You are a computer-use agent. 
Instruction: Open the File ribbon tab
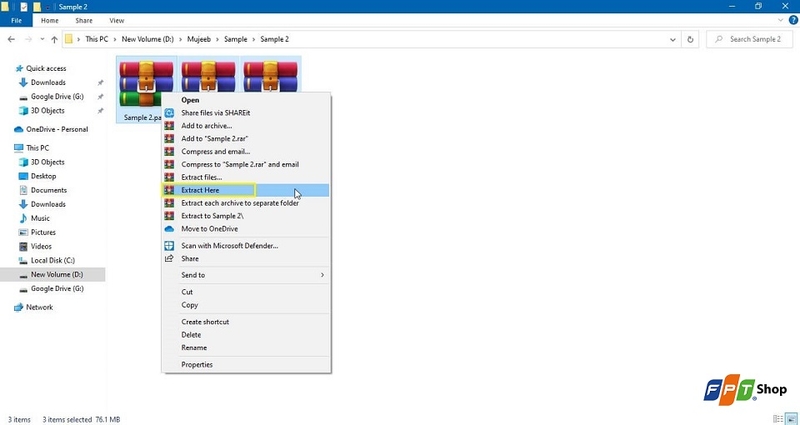[x=16, y=20]
